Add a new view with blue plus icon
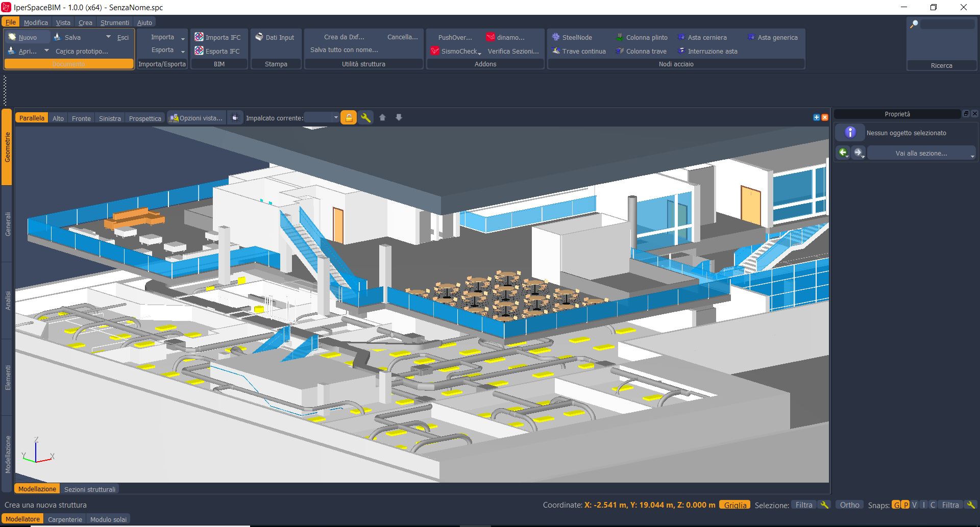 click(x=816, y=117)
